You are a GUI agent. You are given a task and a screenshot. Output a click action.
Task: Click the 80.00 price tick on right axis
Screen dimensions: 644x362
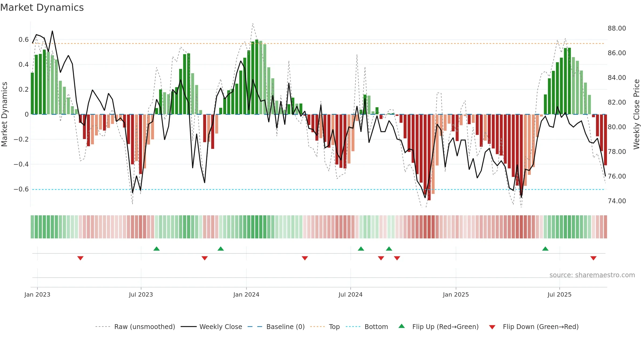pyautogui.click(x=617, y=127)
